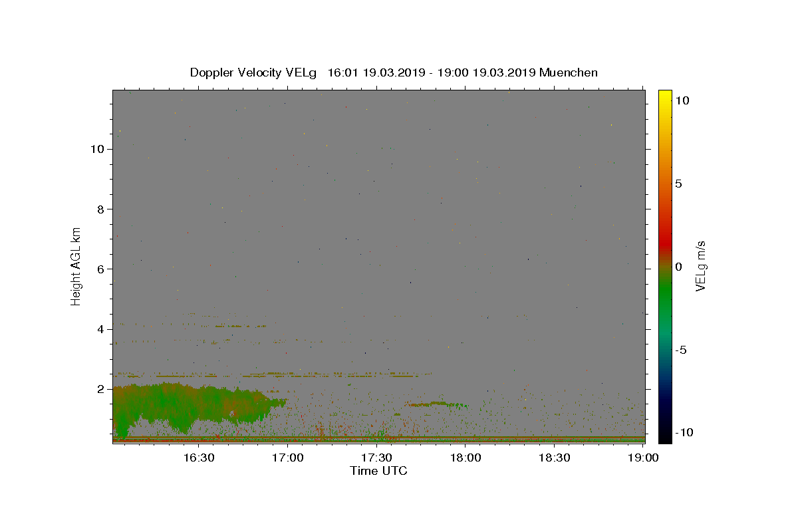The image size is (798, 532).
Task: Click the 'VELg m/s' colorbar label
Action: (700, 266)
